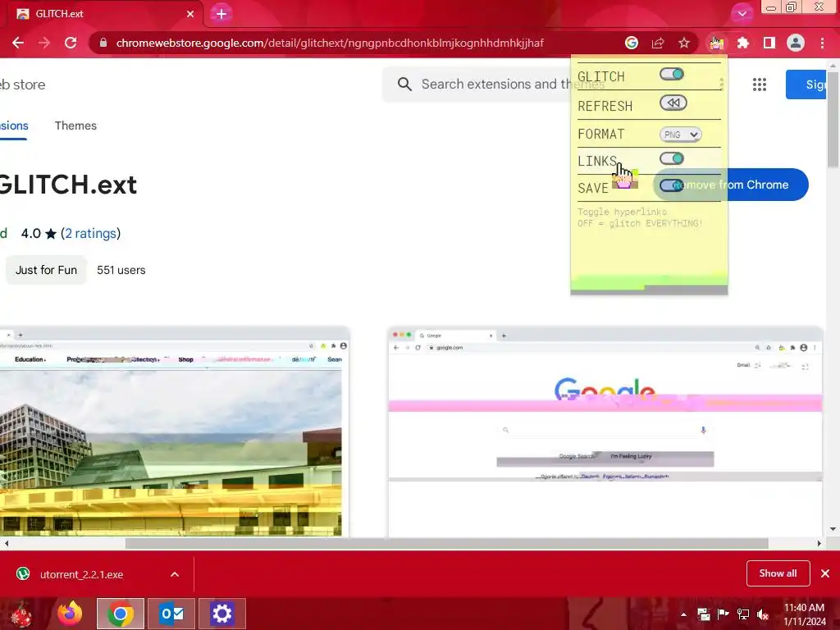Click the GLITCH.ext page title
The image size is (840, 630).
point(68,185)
